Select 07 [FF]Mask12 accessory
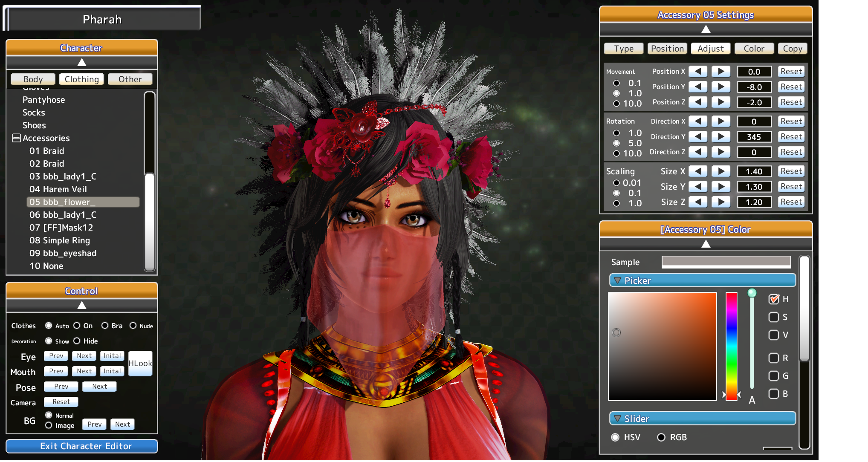 coord(61,228)
